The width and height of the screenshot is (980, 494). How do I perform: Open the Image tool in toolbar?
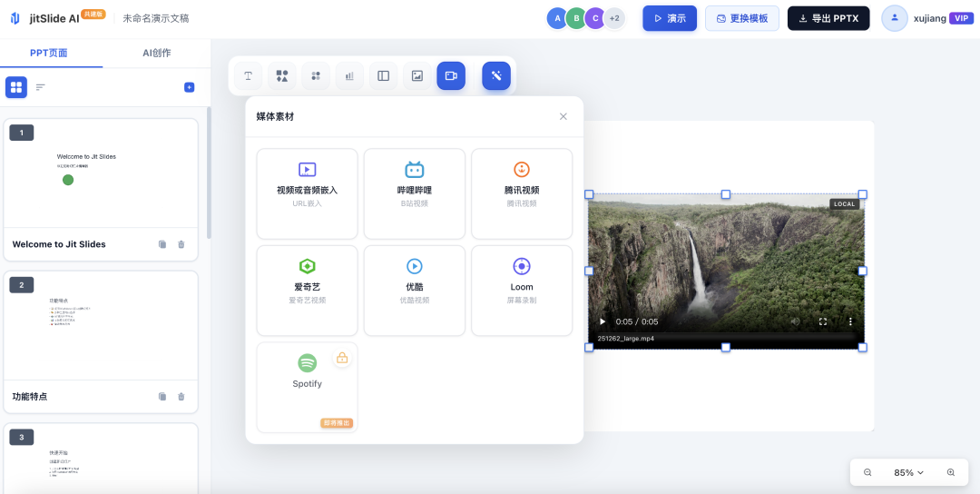pyautogui.click(x=416, y=75)
